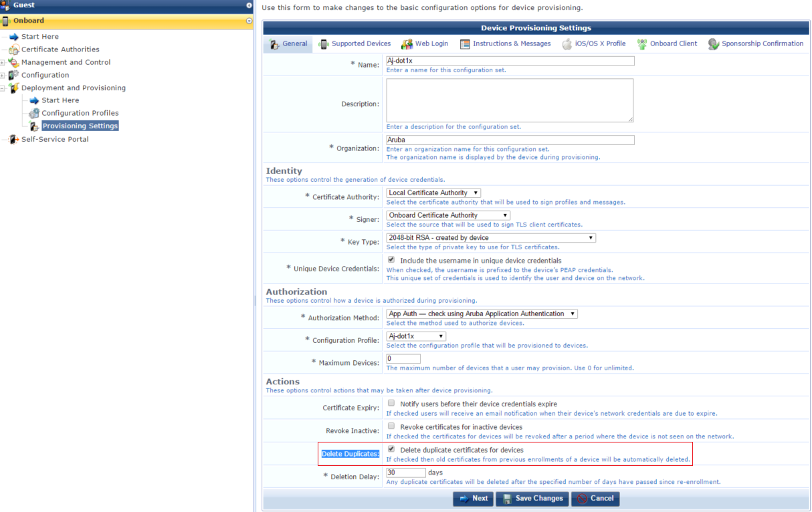The height and width of the screenshot is (512, 812).
Task: Click the Deployment and Provisioning icon
Action: [14, 88]
